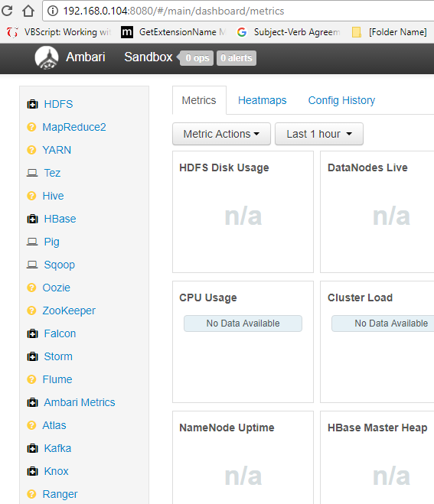
Task: Open the Ranger service link
Action: coord(60,494)
